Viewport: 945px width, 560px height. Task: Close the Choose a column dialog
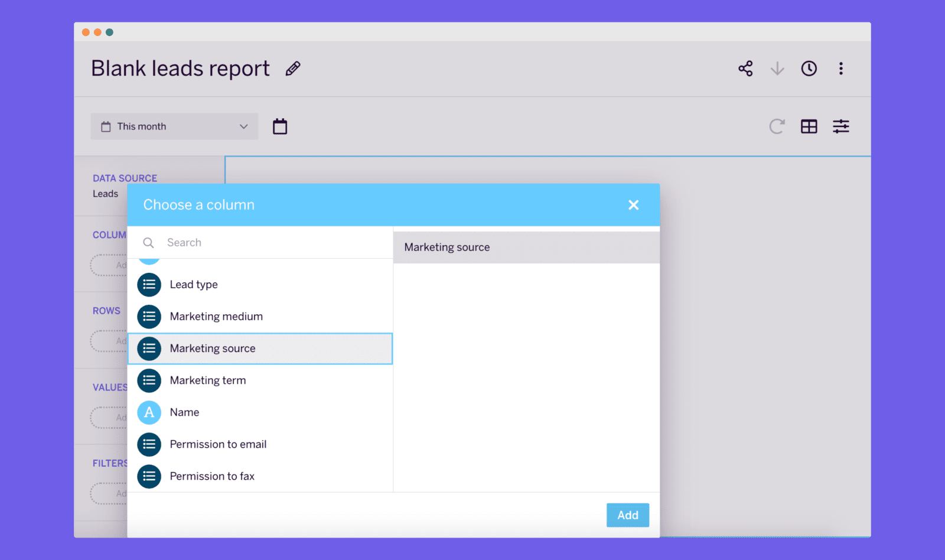[634, 204]
